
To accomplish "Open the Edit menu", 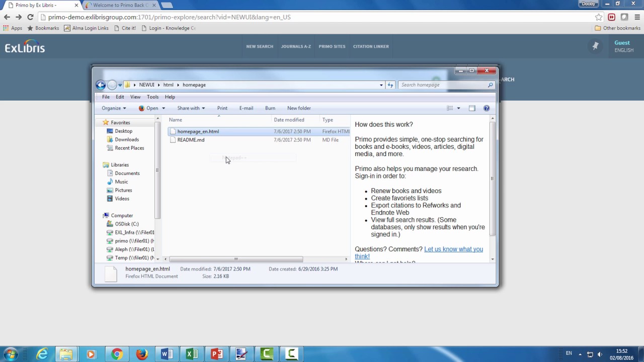I will [120, 97].
